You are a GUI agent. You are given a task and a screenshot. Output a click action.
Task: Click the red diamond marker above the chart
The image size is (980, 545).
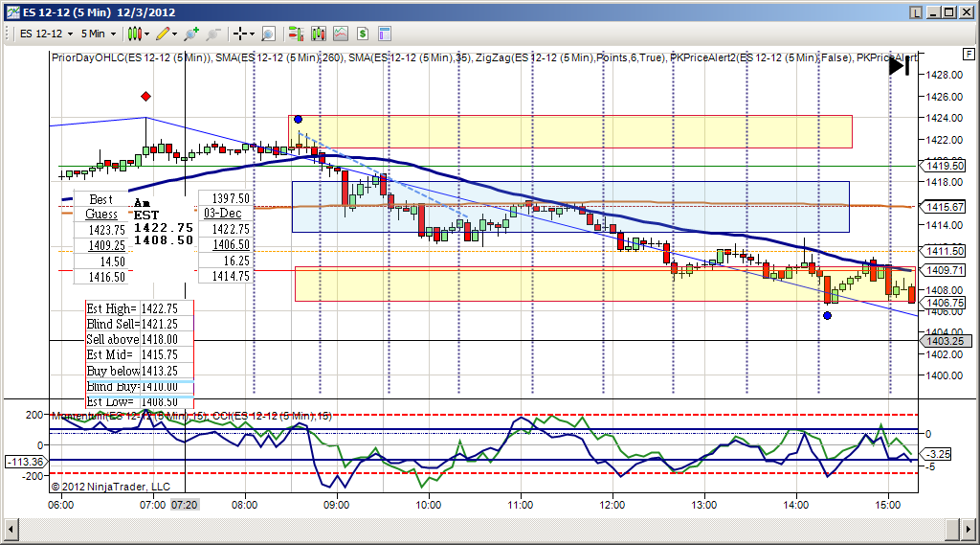coord(145,97)
